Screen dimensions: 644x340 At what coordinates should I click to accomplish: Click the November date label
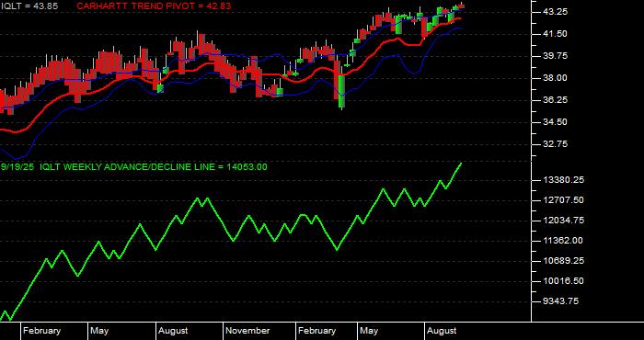pyautogui.click(x=248, y=331)
